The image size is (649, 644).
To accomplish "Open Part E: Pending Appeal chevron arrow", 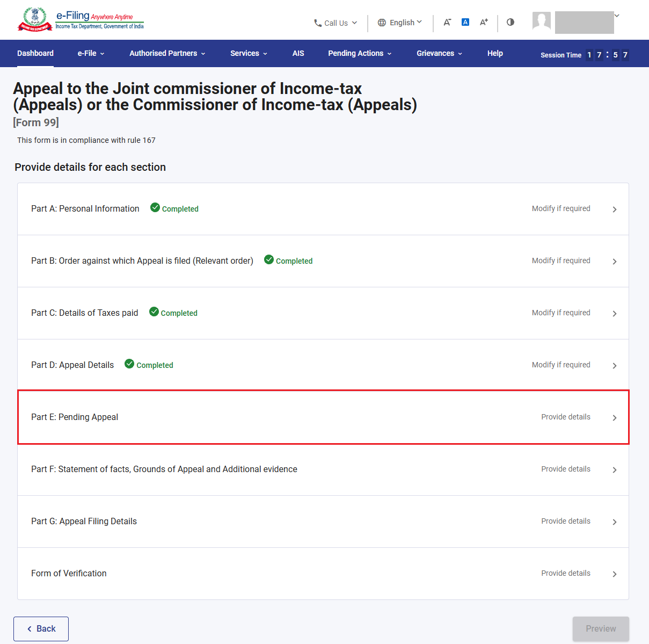I will 615,418.
